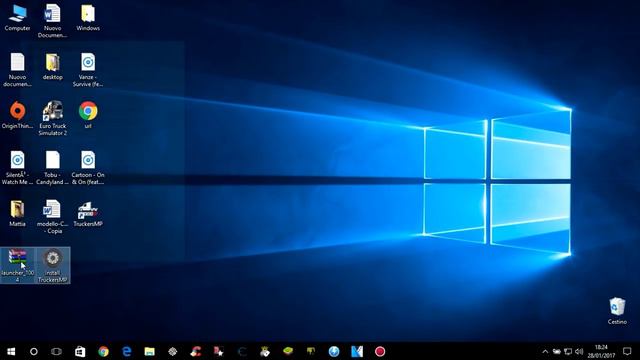The height and width of the screenshot is (360, 640).
Task: Open network status tray icon
Action: [x=568, y=351]
